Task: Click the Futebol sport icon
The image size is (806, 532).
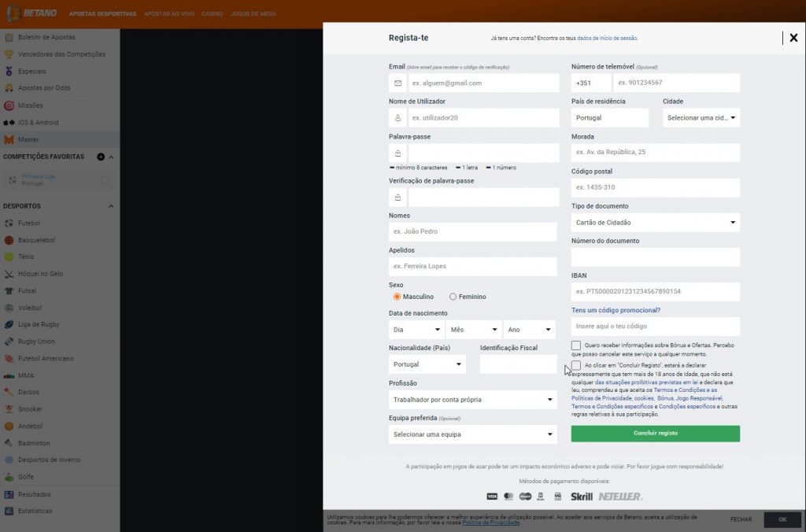Action: pos(9,223)
